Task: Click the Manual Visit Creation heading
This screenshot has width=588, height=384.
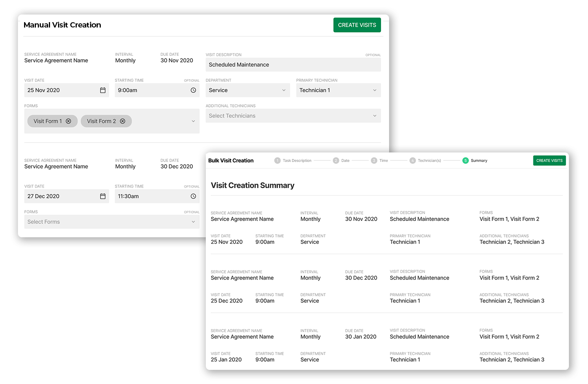Action: pyautogui.click(x=62, y=25)
